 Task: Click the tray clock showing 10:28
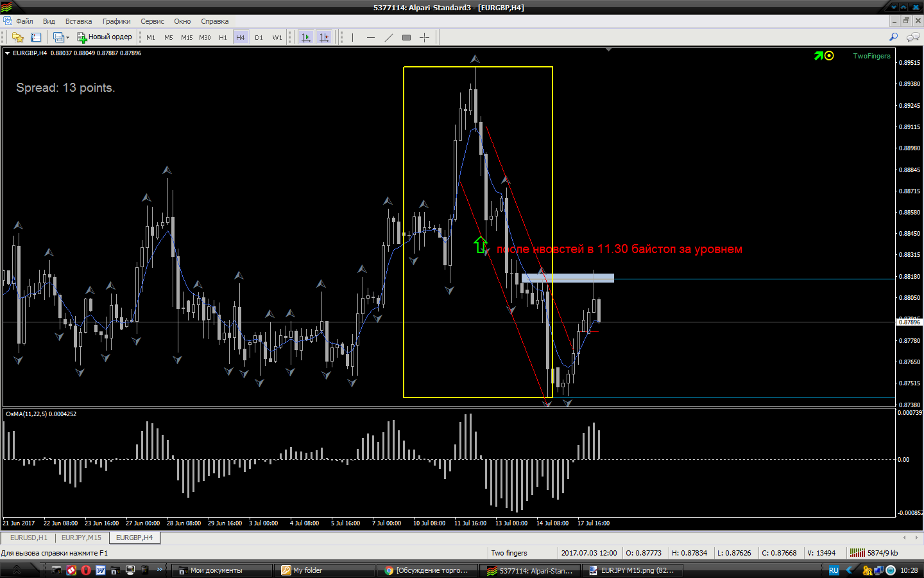(909, 570)
